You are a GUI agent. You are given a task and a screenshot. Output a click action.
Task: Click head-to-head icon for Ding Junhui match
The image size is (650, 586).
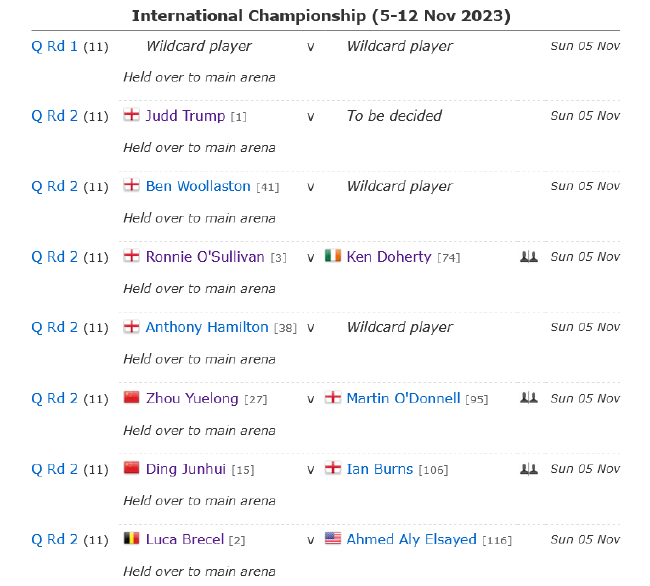tap(529, 469)
